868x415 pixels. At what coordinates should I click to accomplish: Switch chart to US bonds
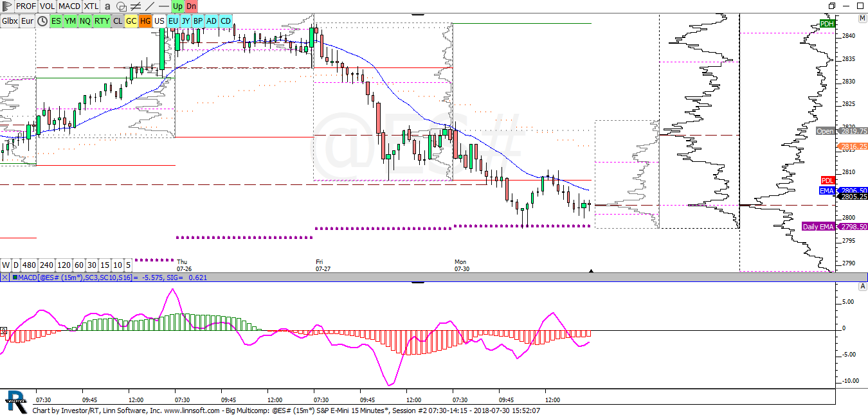pyautogui.click(x=159, y=21)
